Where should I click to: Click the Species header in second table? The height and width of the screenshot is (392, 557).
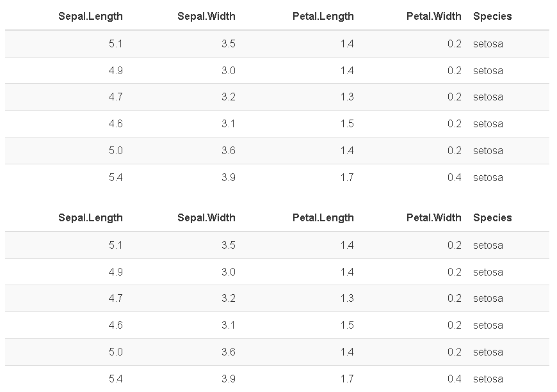(492, 217)
